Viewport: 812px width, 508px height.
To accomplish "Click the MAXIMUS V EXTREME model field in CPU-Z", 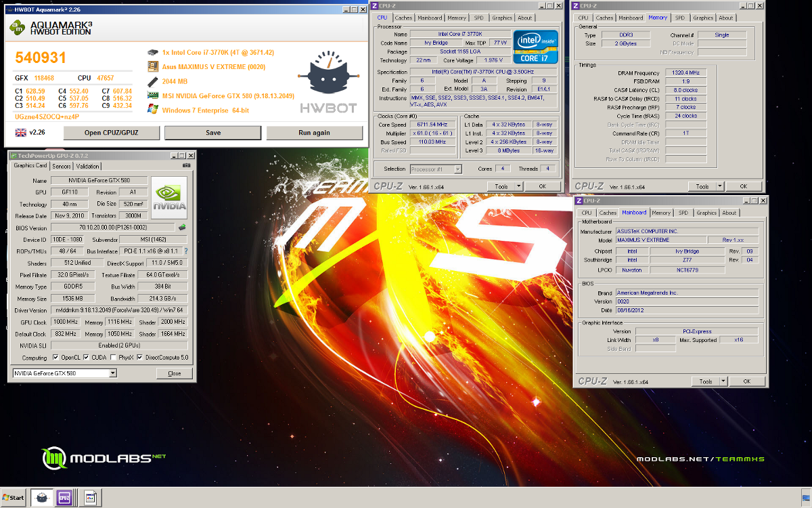I will 660,240.
